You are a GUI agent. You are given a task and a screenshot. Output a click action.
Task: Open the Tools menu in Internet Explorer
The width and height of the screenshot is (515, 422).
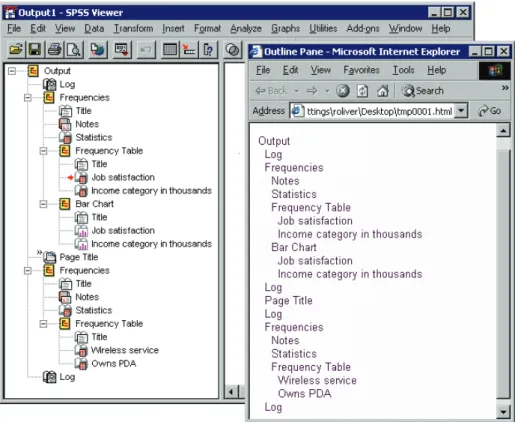(x=403, y=70)
